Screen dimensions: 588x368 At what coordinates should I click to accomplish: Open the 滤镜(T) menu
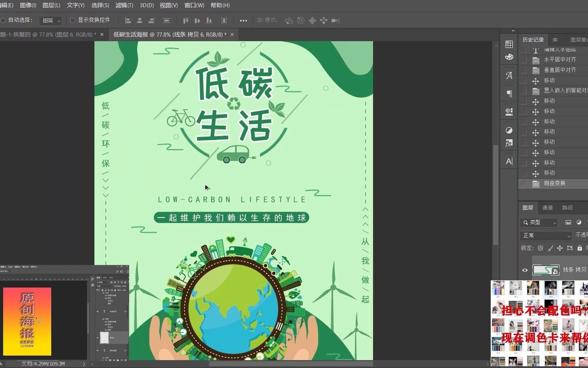[x=124, y=5]
